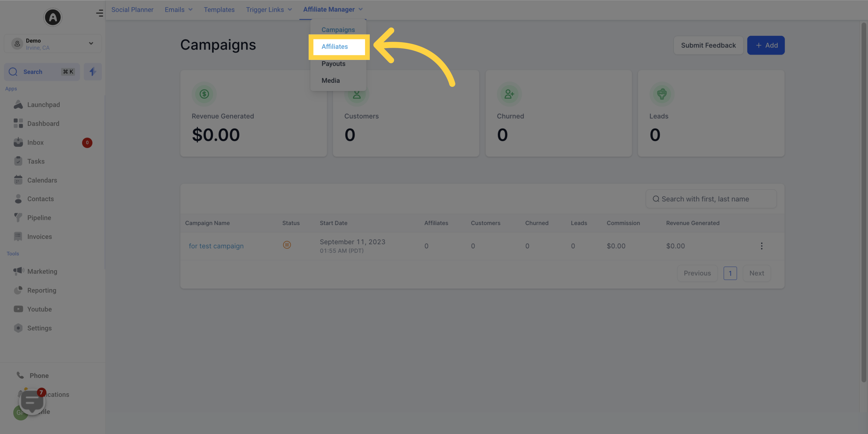Click the Inbox unread count badge
Viewport: 868px width, 434px height.
87,143
